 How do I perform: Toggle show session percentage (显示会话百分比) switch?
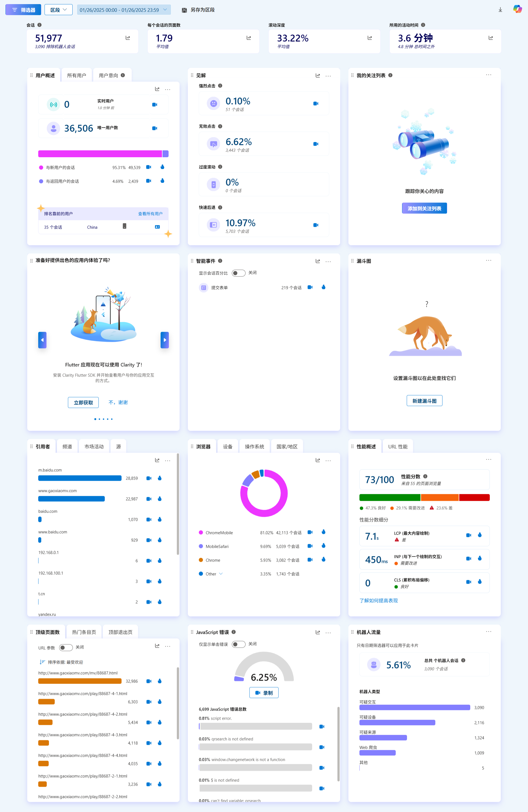pos(238,273)
